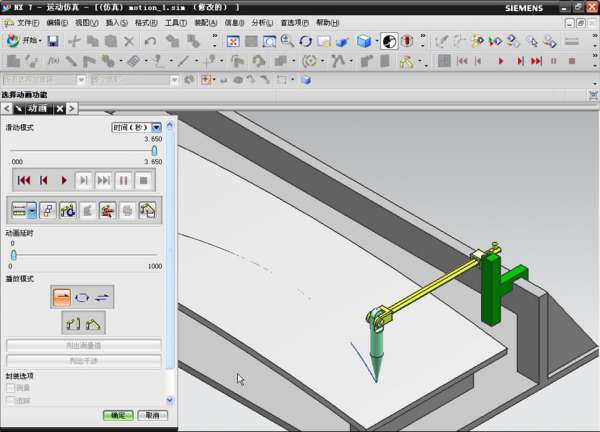Click the animation delay slider handle

coord(13,255)
